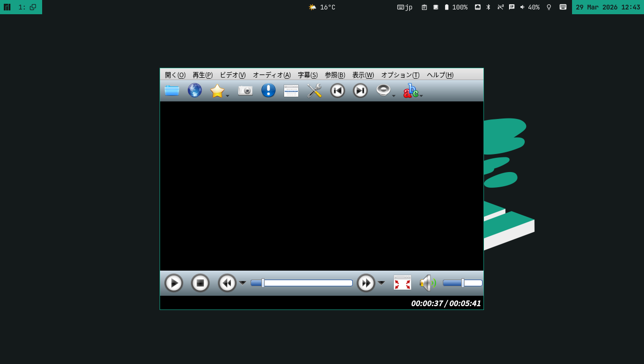Screen dimensions: 644x364
Task: Open a network URL via the globe icon
Action: pyautogui.click(x=195, y=91)
